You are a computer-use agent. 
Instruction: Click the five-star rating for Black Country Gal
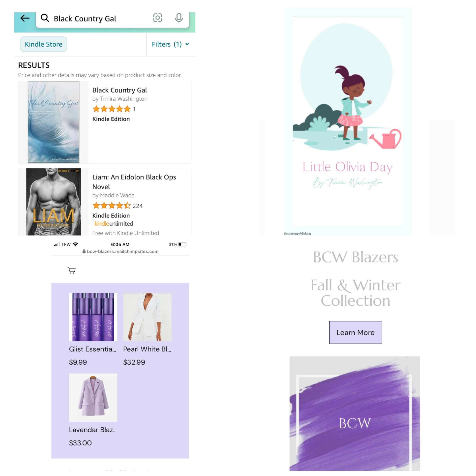tap(112, 109)
